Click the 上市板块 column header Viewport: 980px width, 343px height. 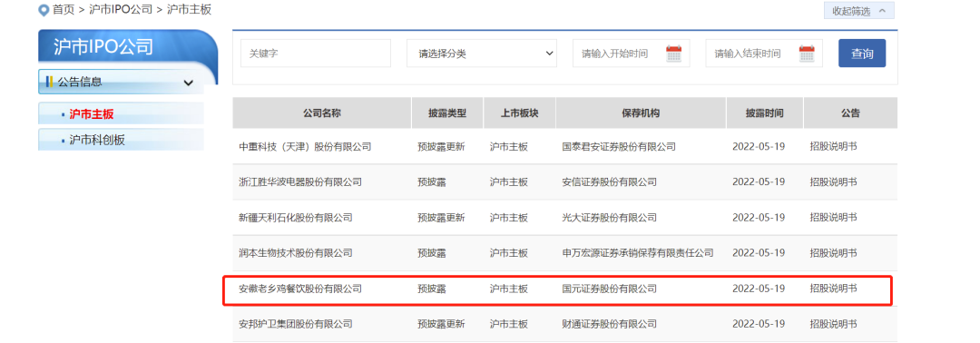click(x=519, y=113)
